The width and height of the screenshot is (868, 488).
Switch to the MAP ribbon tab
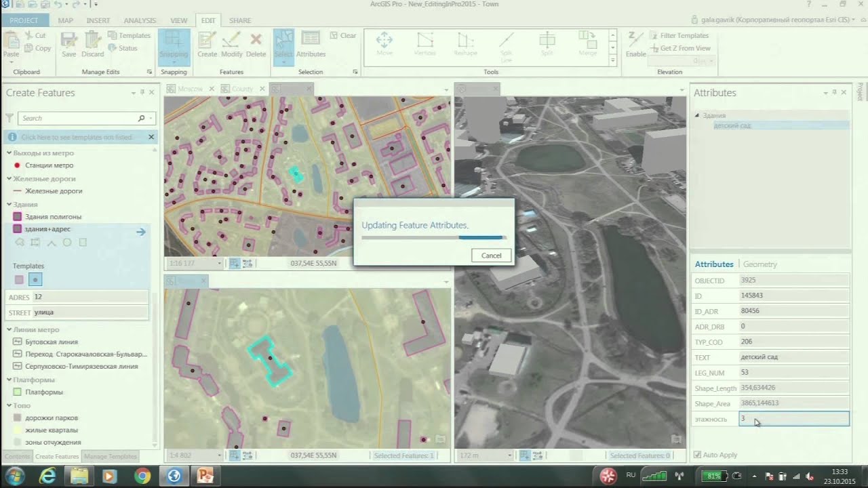click(x=66, y=20)
